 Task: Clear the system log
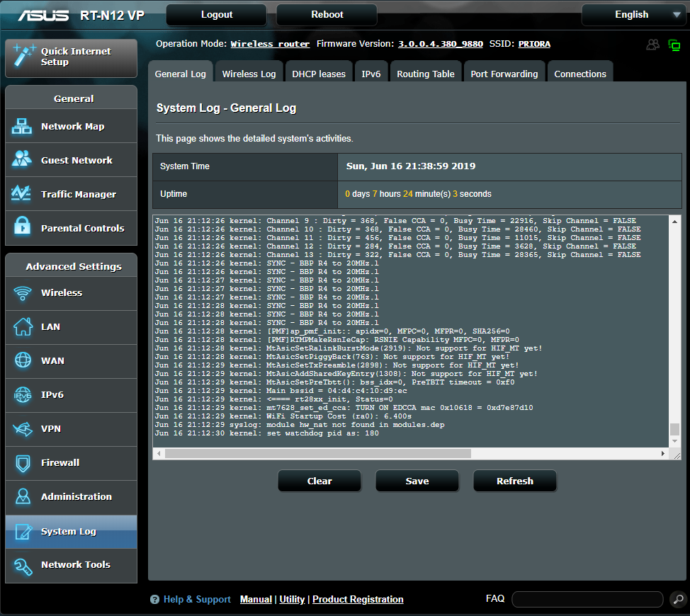(x=319, y=481)
